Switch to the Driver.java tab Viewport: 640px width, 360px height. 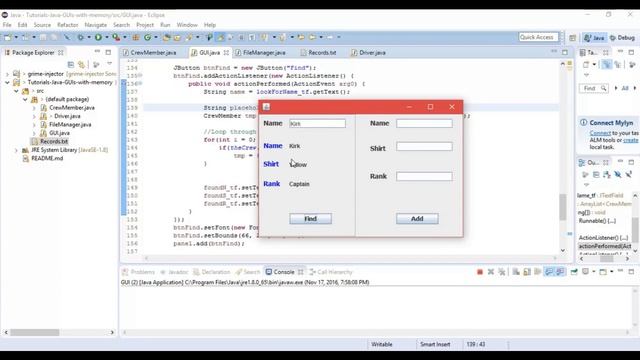point(369,53)
